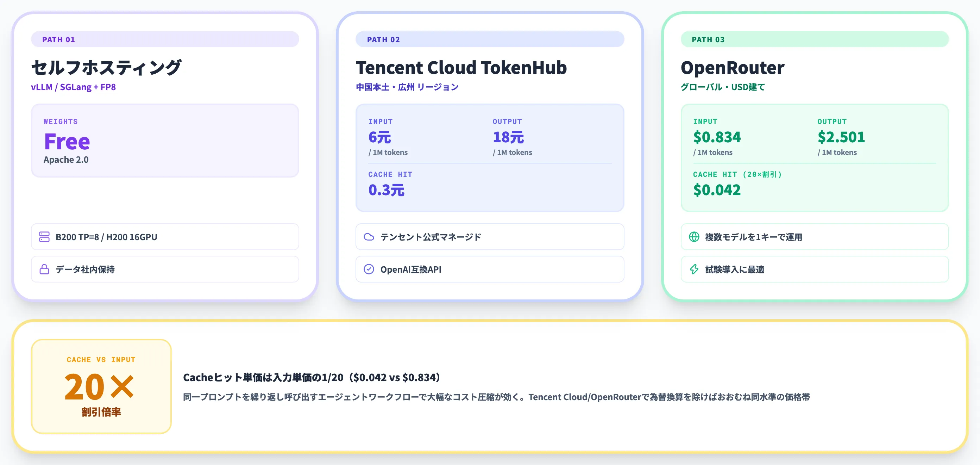980x465 pixels.
Task: Click the 0.3元 cache hit price
Action: [x=386, y=190]
